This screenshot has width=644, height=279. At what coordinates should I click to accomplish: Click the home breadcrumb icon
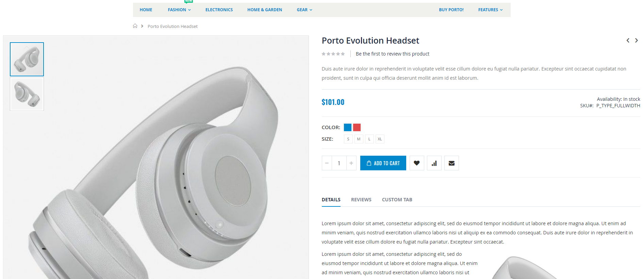pyautogui.click(x=135, y=26)
